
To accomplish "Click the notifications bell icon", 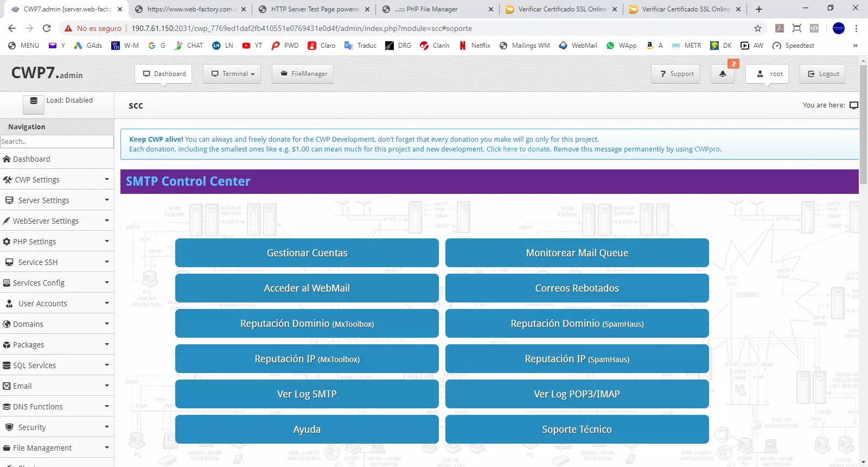I will 723,74.
